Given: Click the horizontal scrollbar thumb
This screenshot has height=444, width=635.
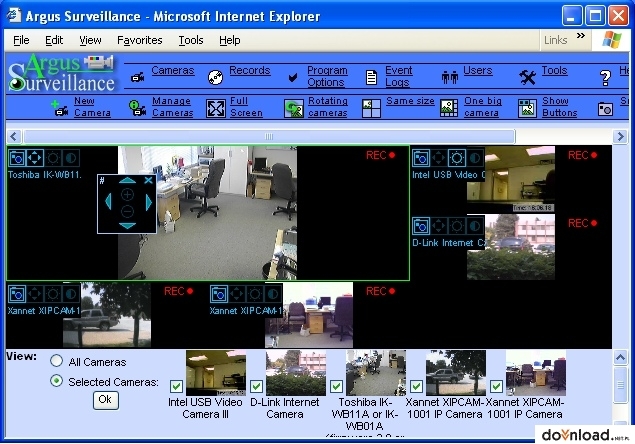Looking at the screenshot, I should point(269,137).
